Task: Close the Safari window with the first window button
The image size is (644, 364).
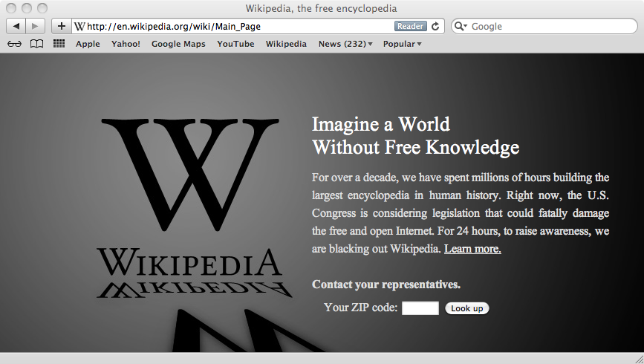Action: tap(12, 8)
